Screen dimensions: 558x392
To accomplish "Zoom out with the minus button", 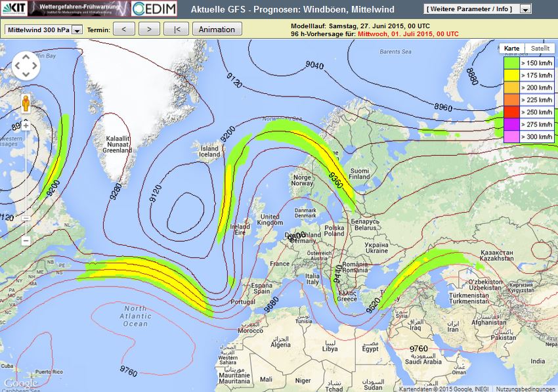I will [26, 241].
